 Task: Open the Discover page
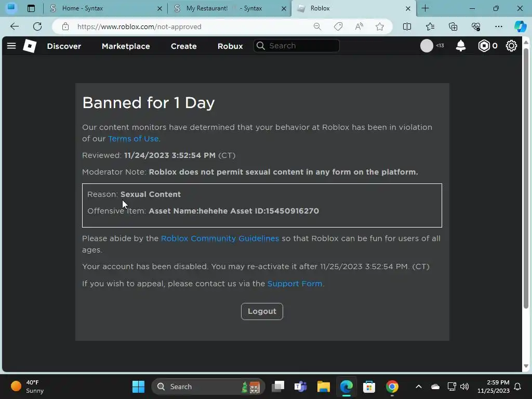[x=64, y=46]
